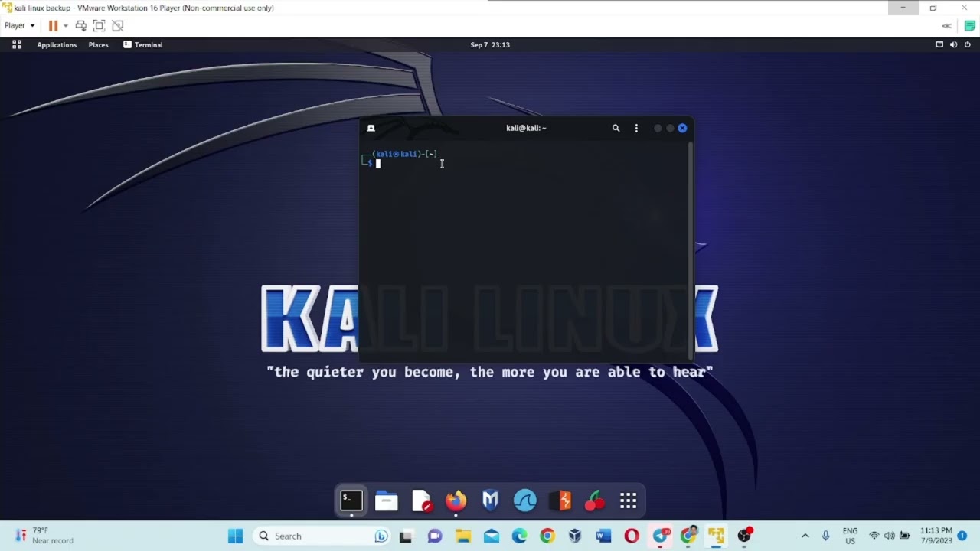980x551 pixels.
Task: Click the microphone tray icon
Action: click(825, 536)
